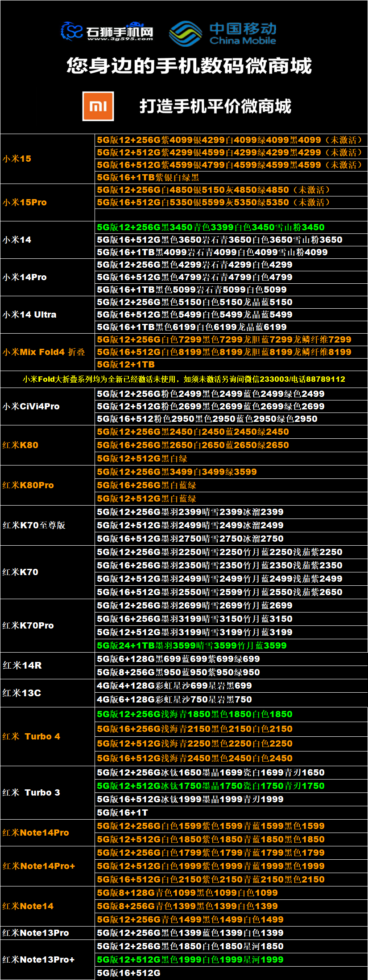Click the Note14Pro row "5G版12+512G白色1850"

(x=231, y=839)
